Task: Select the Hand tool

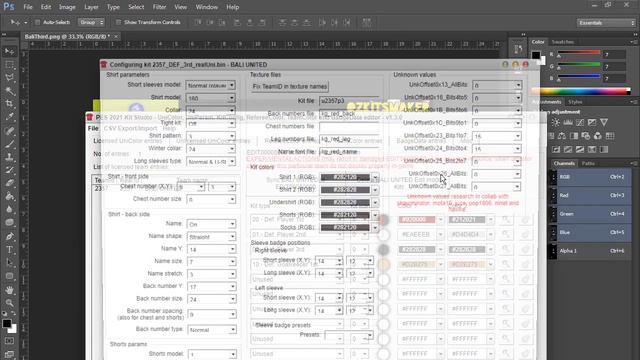Action: (9, 289)
